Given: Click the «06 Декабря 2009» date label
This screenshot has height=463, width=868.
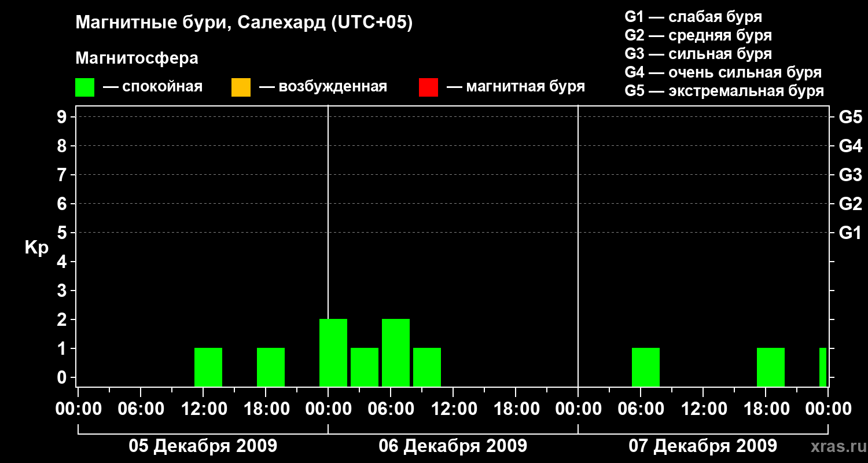Looking at the screenshot, I should coord(453,446).
